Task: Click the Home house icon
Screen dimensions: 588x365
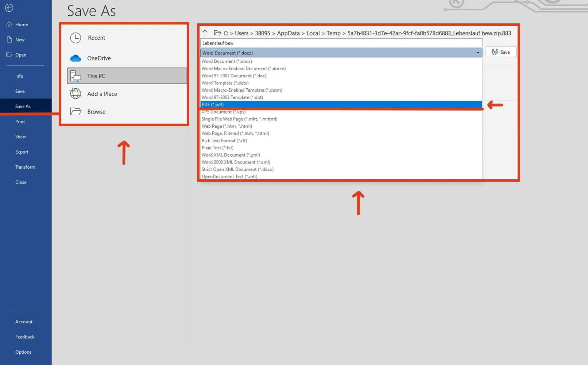Action: click(x=9, y=24)
